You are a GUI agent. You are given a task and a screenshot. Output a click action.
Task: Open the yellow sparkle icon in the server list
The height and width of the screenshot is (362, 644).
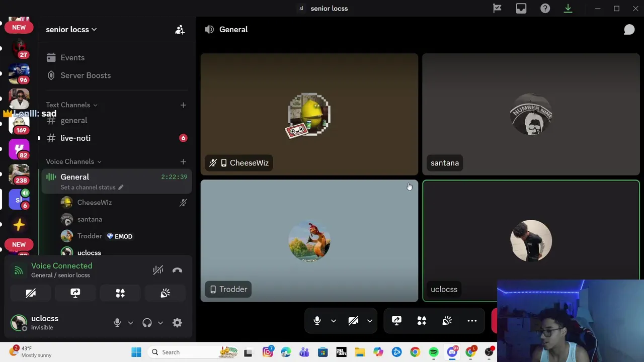[19, 224]
